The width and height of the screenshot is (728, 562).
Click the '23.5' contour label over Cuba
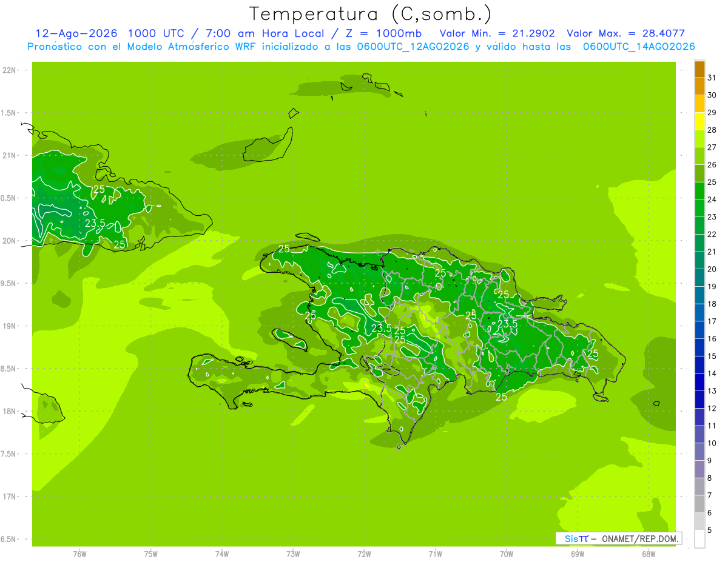[x=95, y=223]
